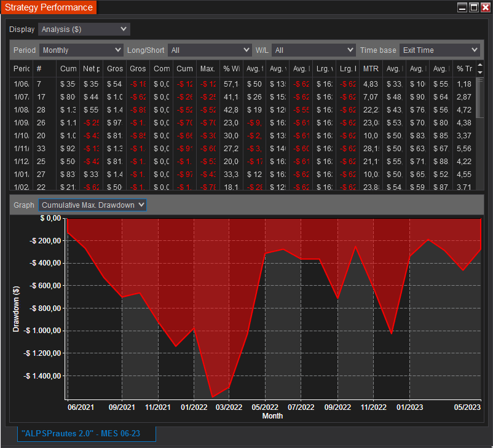Image resolution: width=493 pixels, height=448 pixels.
Task: Open the Graph dropdown showing Cumulative Max. Drawdown
Action: (x=92, y=205)
